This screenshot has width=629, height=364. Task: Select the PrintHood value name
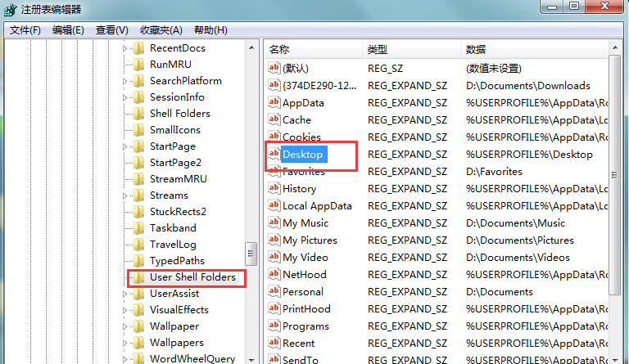point(306,309)
